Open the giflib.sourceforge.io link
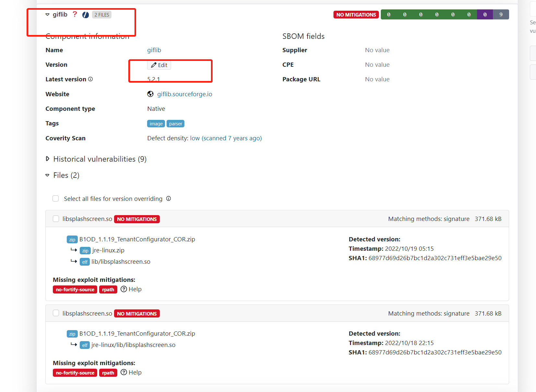 point(185,94)
